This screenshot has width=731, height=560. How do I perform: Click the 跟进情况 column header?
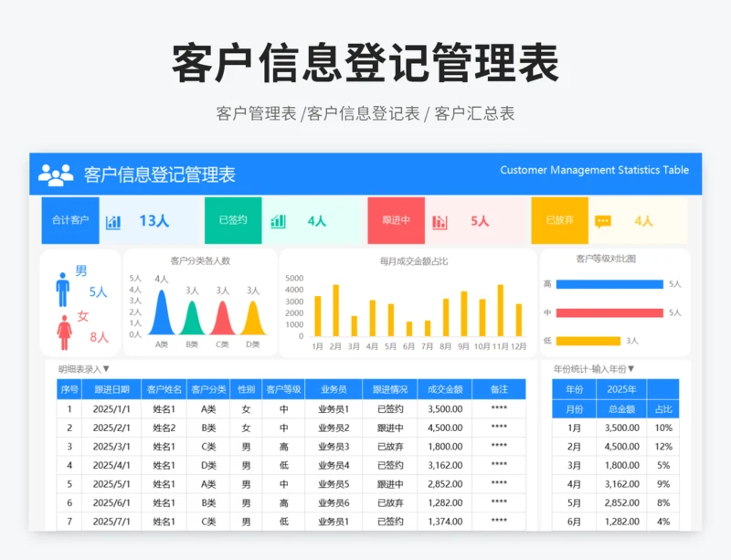[x=390, y=389]
